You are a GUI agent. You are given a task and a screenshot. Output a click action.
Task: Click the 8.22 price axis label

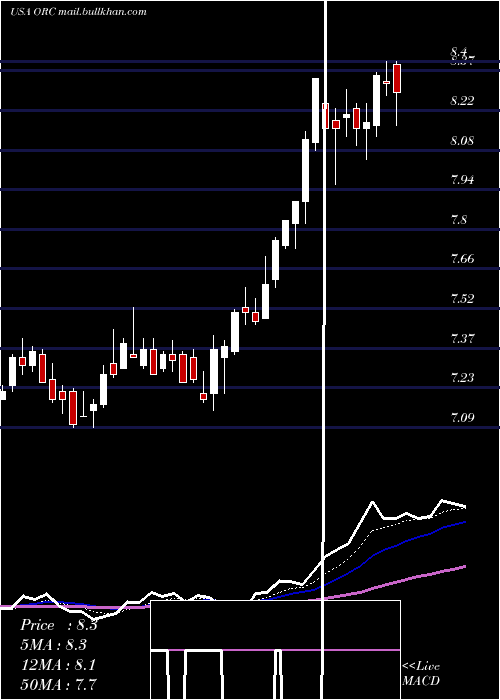pyautogui.click(x=462, y=101)
